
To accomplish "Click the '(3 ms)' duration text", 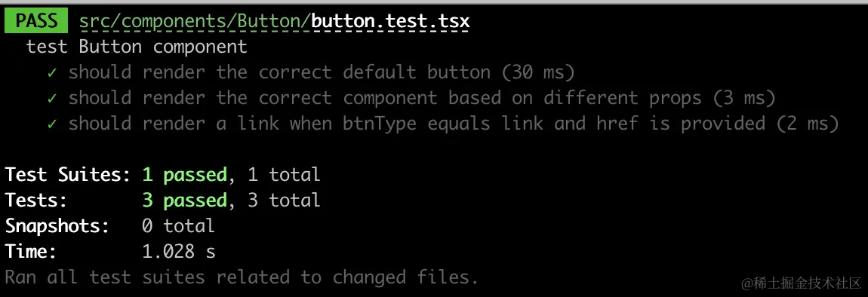I will [x=743, y=98].
